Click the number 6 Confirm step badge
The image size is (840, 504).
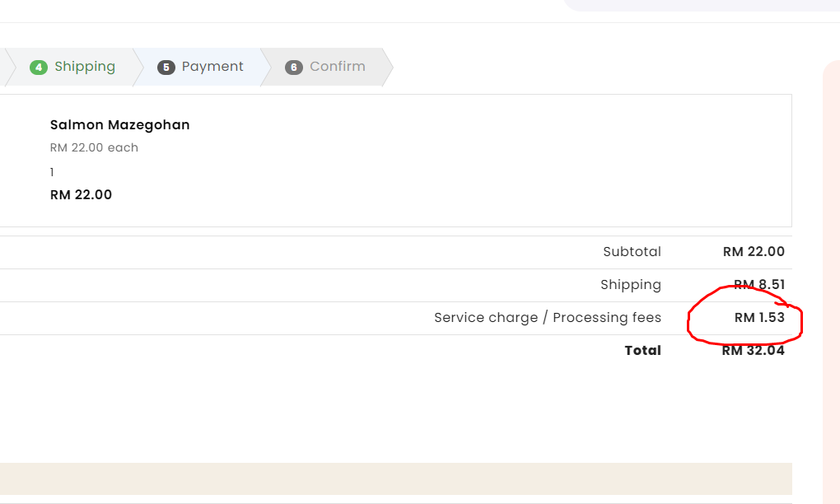[x=294, y=68]
